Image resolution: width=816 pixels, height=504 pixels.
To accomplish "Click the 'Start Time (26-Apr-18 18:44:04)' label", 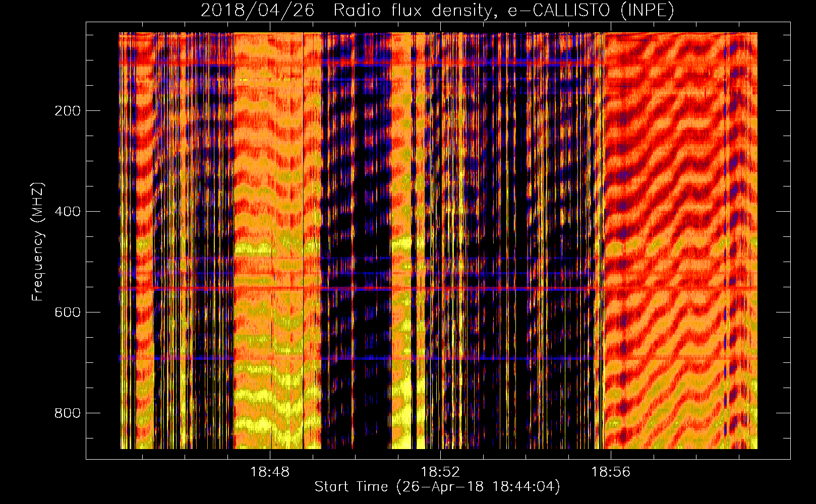I will pyautogui.click(x=437, y=487).
